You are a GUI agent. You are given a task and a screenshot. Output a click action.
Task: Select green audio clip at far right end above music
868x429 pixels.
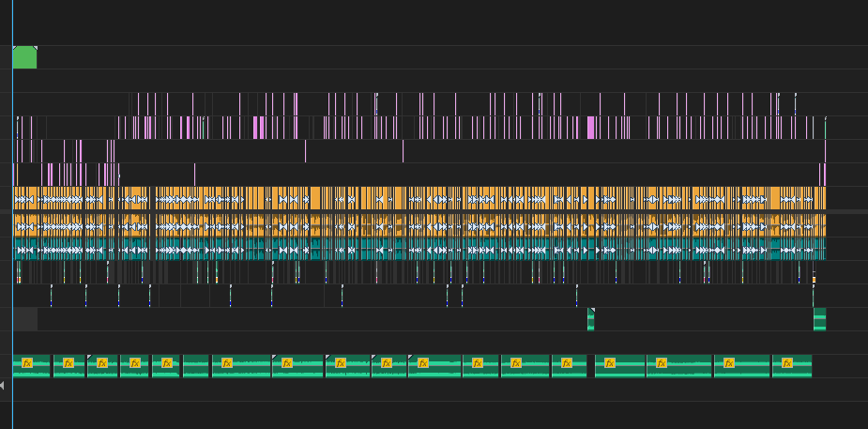pos(820,319)
